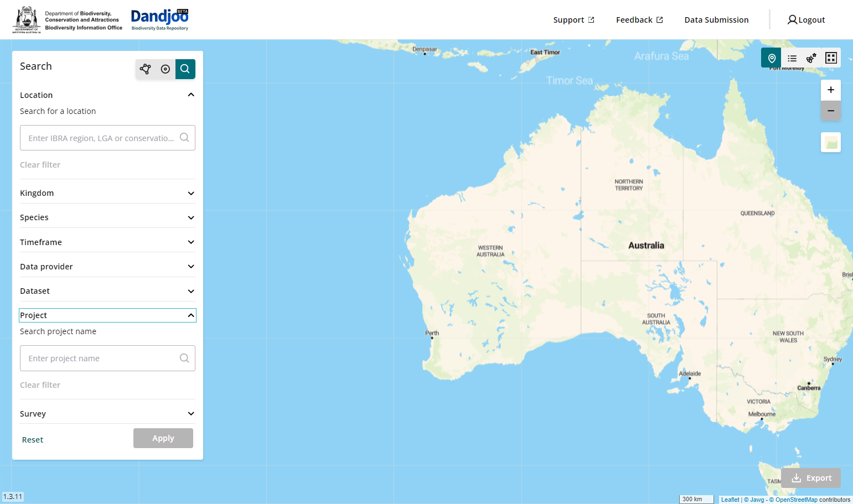The image size is (853, 504).
Task: Click the location search magnifier icon
Action: tap(184, 138)
